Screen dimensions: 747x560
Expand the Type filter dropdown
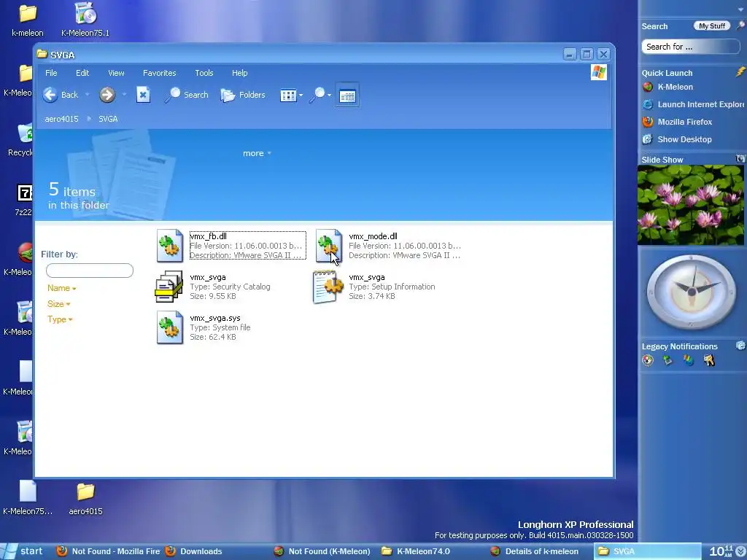click(60, 319)
